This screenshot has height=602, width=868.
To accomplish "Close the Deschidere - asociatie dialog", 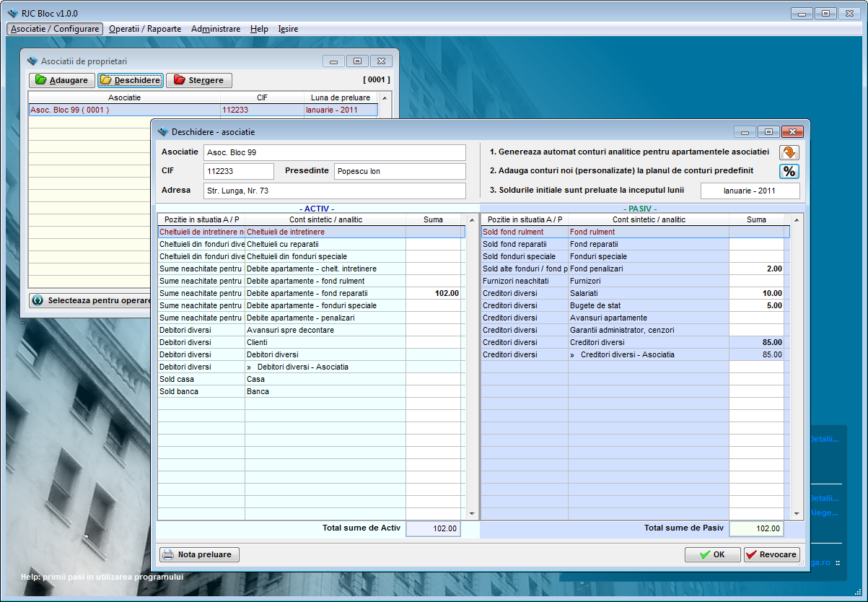I will [x=792, y=131].
